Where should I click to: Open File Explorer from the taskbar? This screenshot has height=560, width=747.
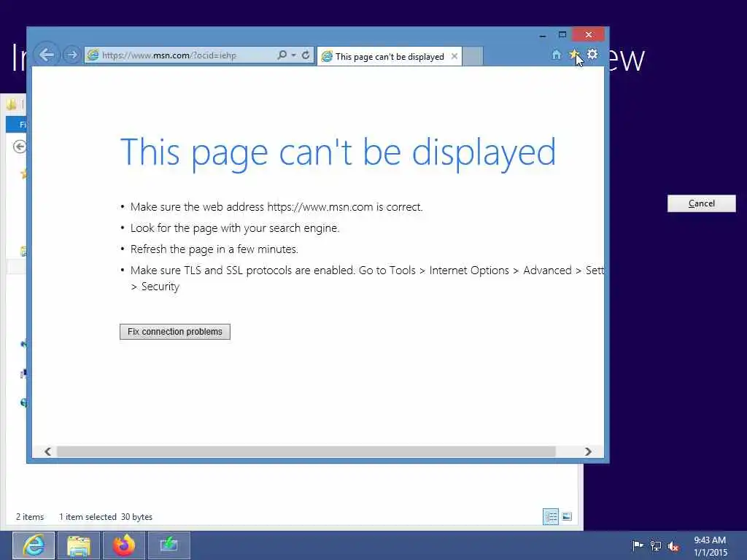click(x=79, y=545)
